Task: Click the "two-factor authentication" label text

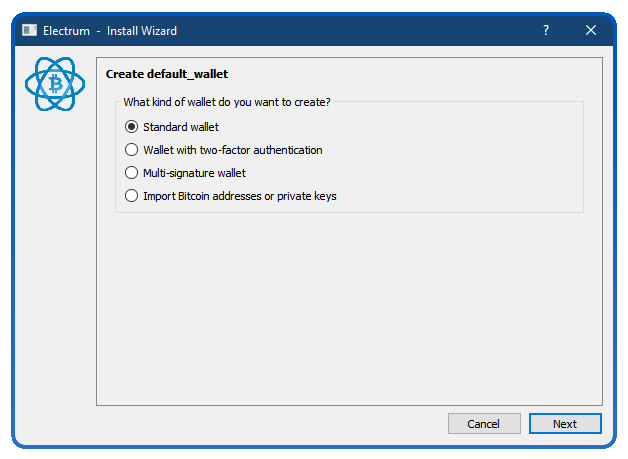Action: click(x=261, y=150)
